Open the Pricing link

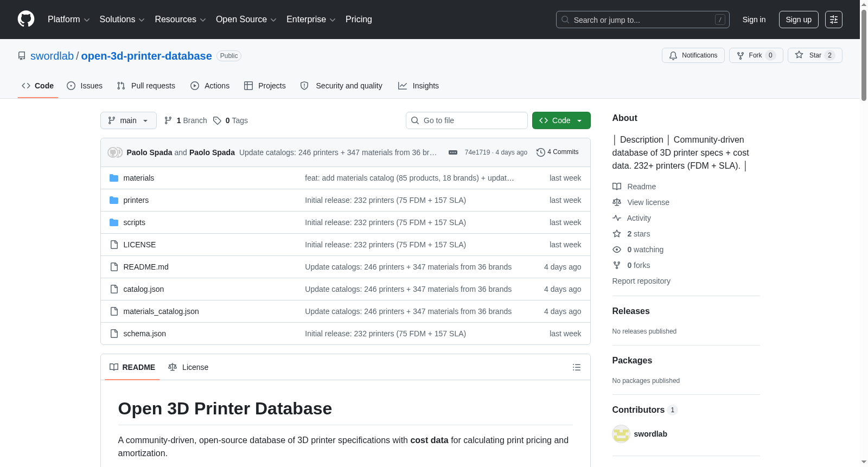359,20
